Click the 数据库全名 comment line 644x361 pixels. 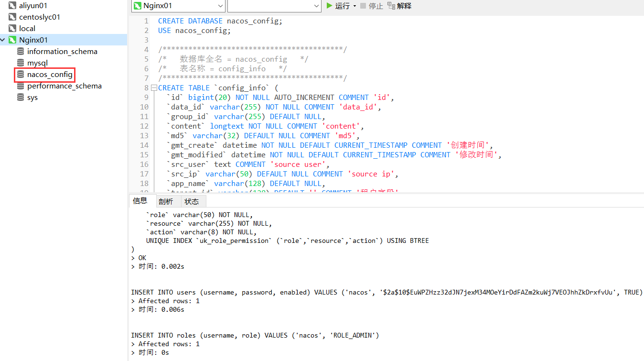pyautogui.click(x=233, y=59)
